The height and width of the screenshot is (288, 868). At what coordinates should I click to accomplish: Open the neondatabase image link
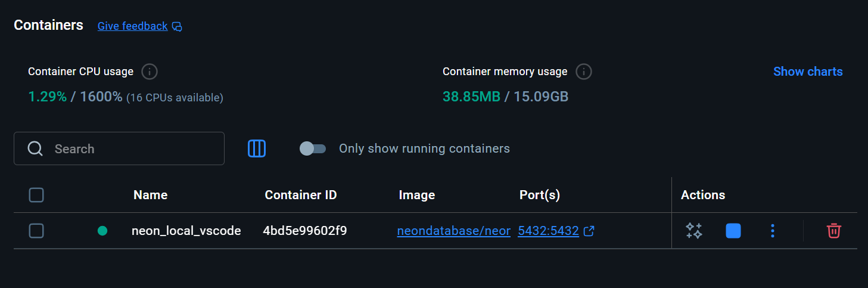coord(453,231)
